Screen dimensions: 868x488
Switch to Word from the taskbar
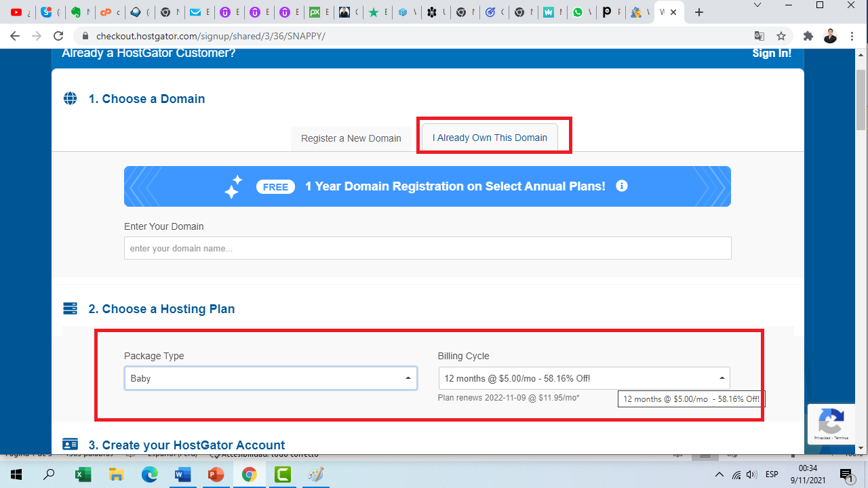pyautogui.click(x=182, y=474)
